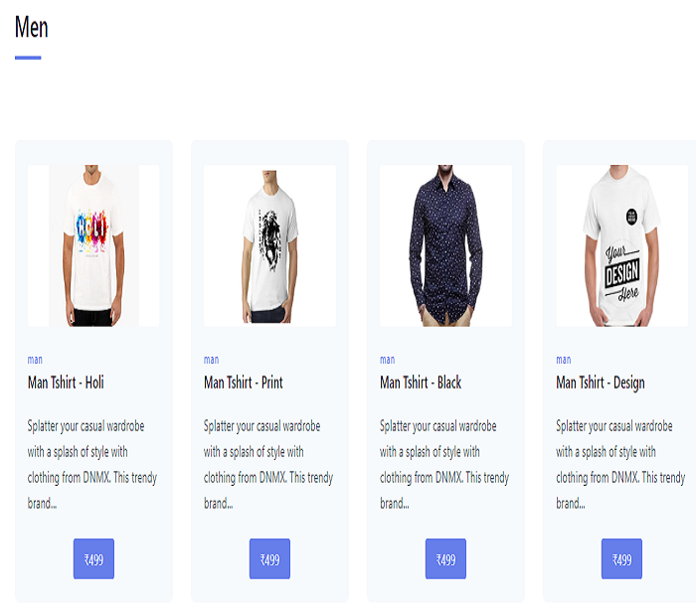Click the ₹499 button under Holi tshirt

click(93, 558)
